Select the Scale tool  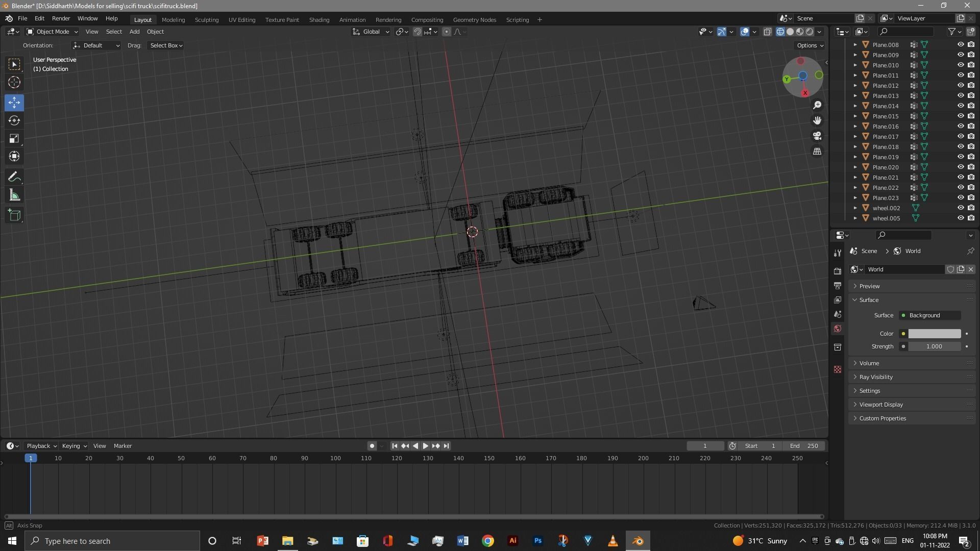[14, 139]
